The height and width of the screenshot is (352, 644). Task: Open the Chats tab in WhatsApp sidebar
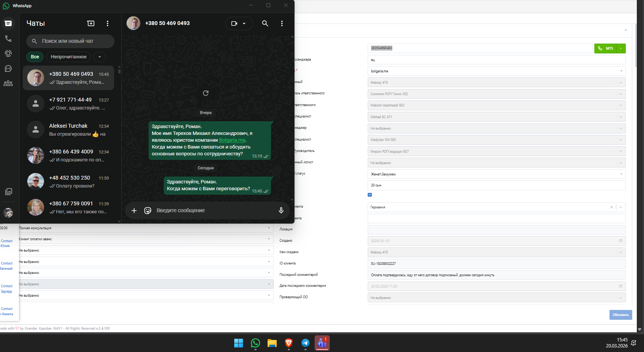point(8,23)
